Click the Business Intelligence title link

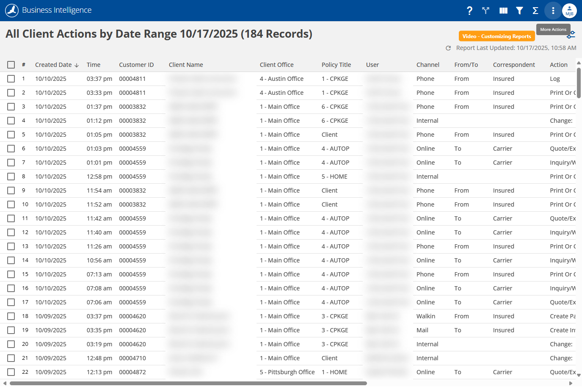(x=57, y=10)
